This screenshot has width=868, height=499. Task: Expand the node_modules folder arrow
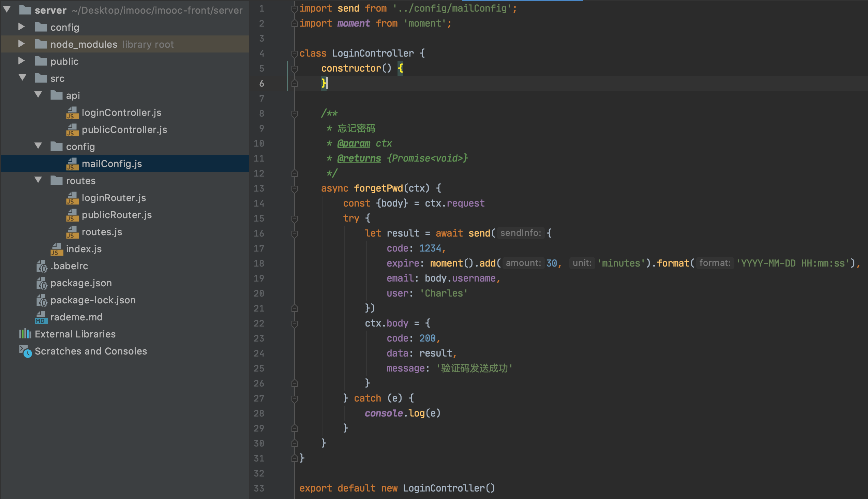point(21,44)
